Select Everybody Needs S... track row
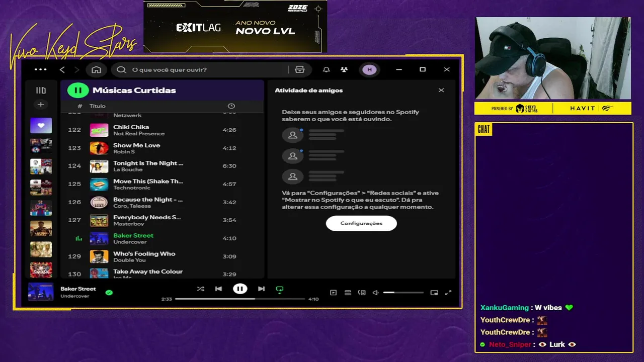 click(x=163, y=220)
